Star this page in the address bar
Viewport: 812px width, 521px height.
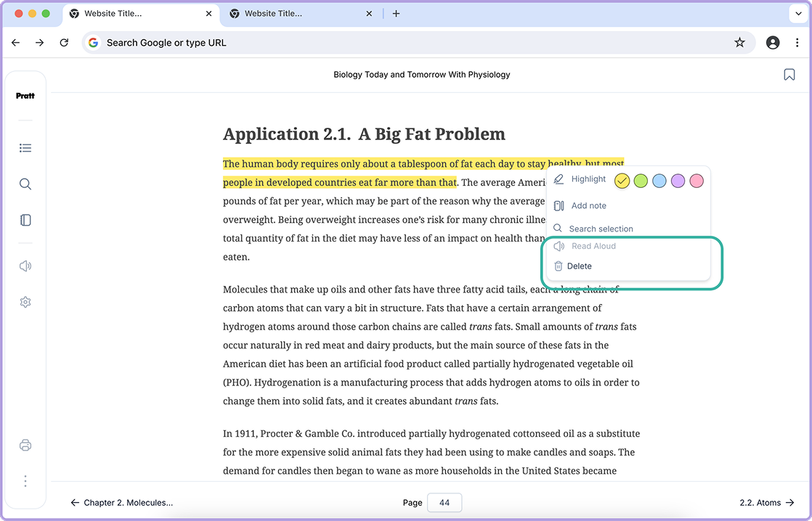pyautogui.click(x=739, y=42)
